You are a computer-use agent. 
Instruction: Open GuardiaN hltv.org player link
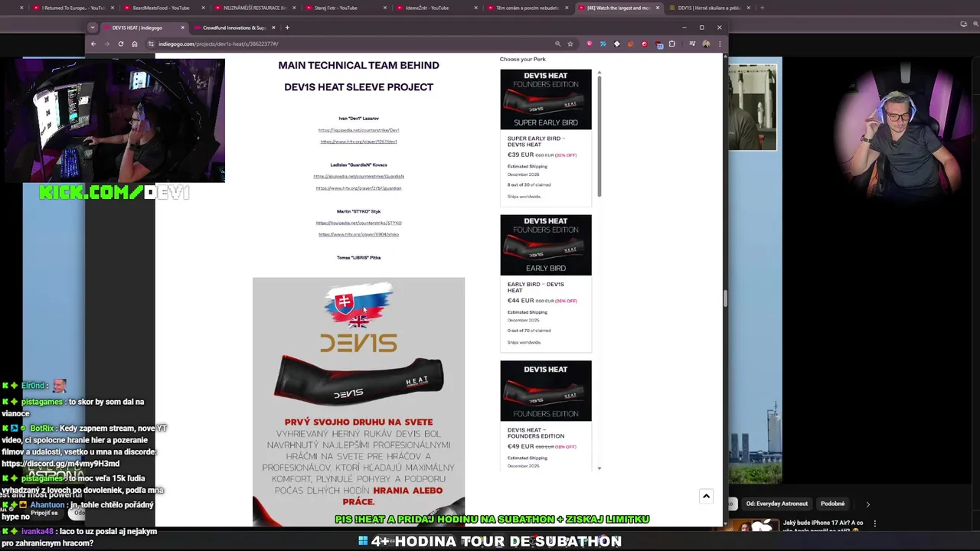(358, 188)
